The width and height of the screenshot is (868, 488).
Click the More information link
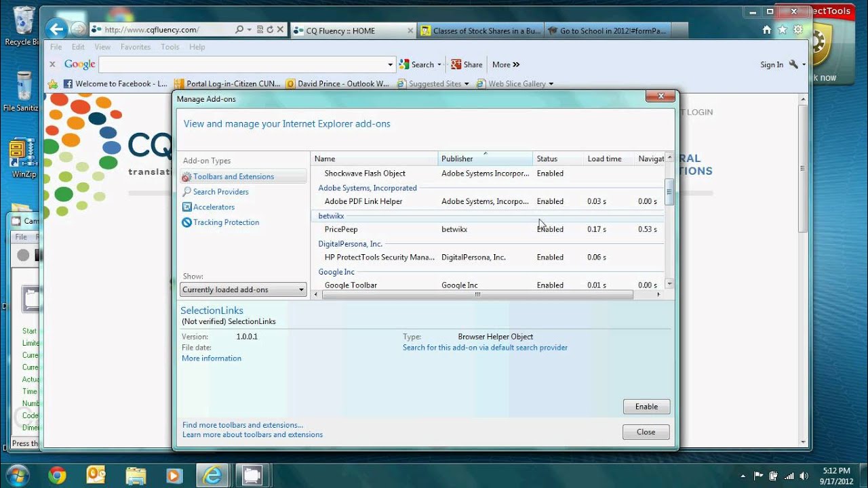(211, 359)
